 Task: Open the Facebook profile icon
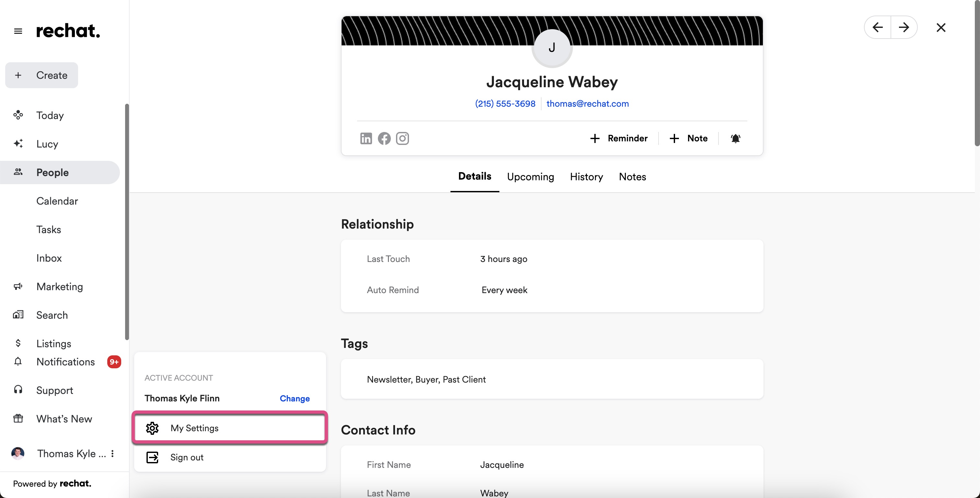click(384, 138)
